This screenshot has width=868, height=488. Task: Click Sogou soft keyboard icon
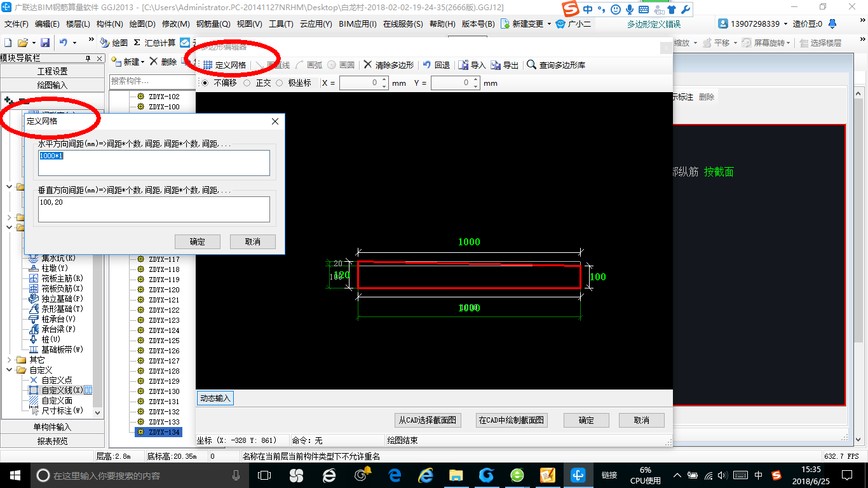644,10
